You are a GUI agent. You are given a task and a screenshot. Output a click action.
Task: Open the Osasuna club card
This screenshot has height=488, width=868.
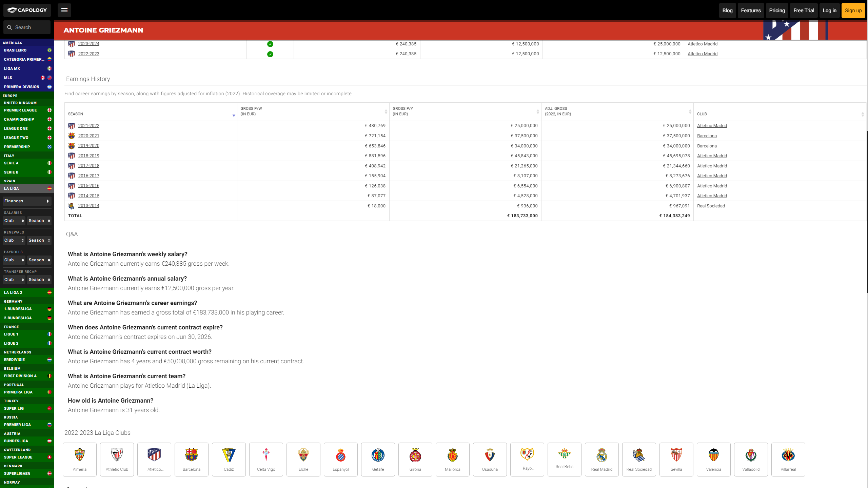(490, 460)
